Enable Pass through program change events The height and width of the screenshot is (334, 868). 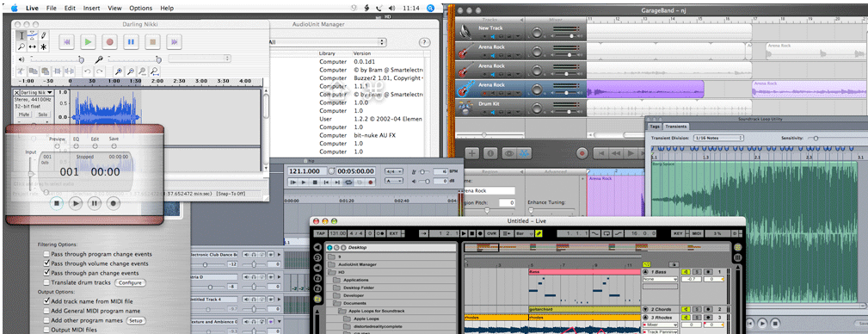click(x=46, y=254)
